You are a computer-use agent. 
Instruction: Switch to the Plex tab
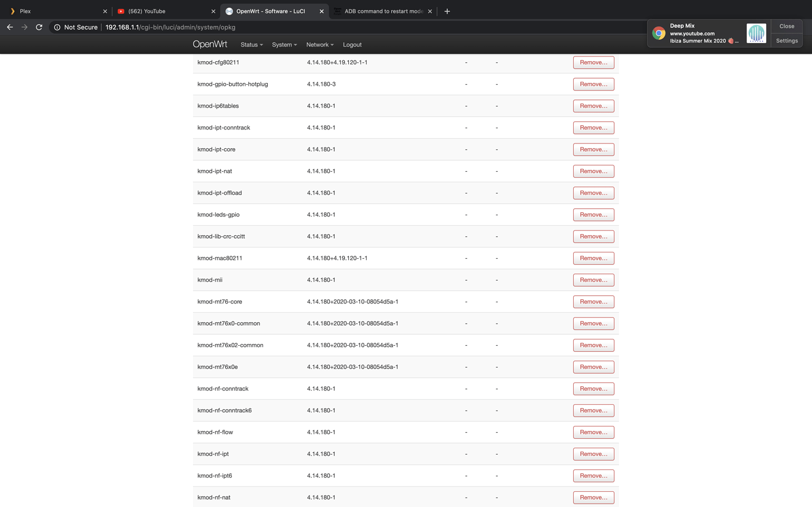[53, 11]
